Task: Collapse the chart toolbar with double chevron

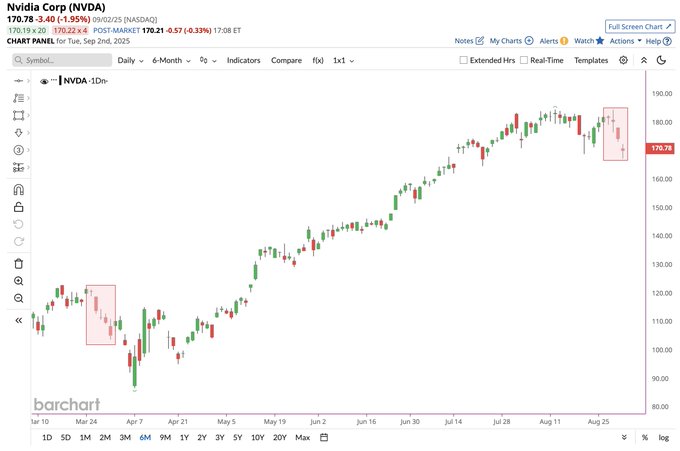Action: [644, 60]
